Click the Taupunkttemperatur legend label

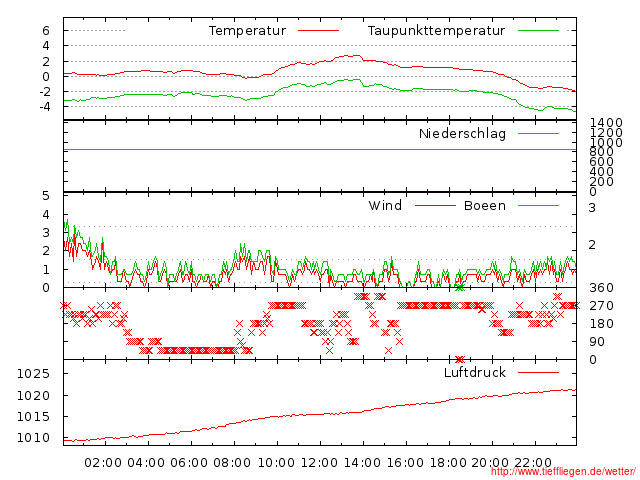[436, 31]
